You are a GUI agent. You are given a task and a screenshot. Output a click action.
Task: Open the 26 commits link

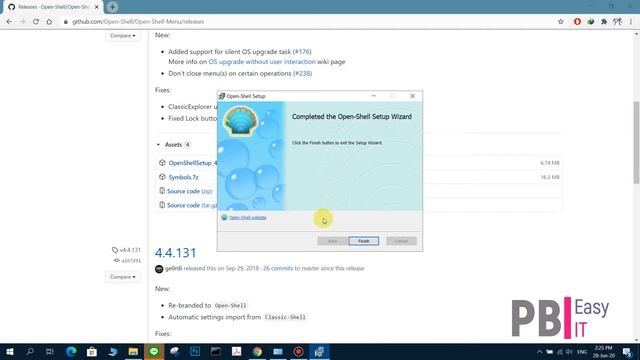click(x=278, y=268)
